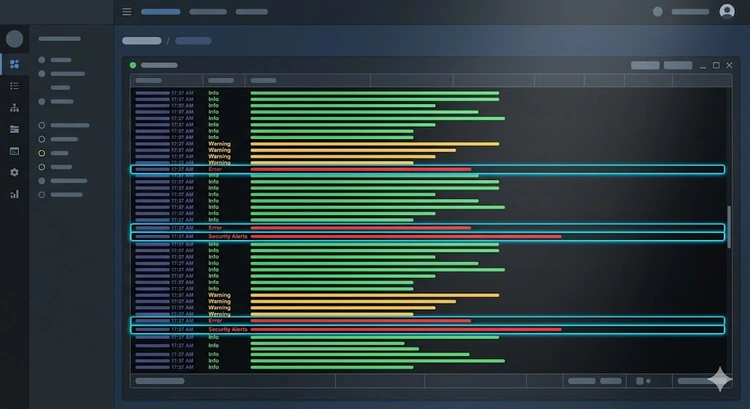Click the log window's vertical scrollbar thumb
Viewport: 750px width, 409px height.
click(729, 227)
